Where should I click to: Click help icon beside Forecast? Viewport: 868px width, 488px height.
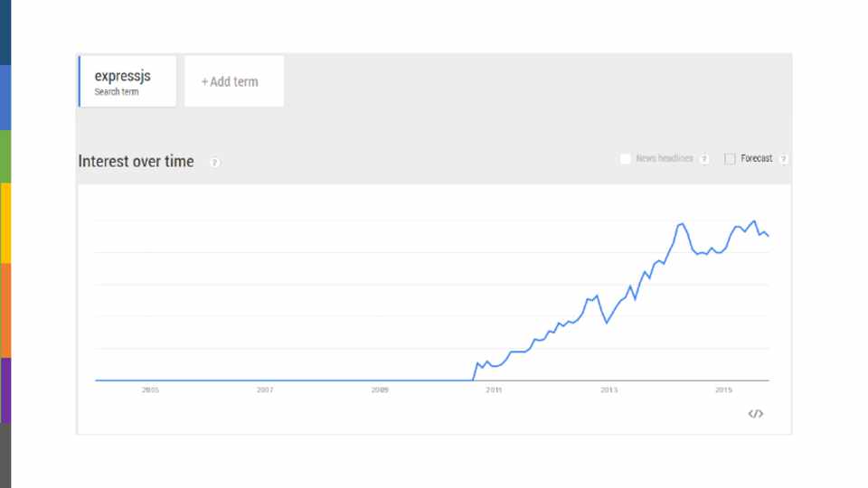click(x=783, y=159)
